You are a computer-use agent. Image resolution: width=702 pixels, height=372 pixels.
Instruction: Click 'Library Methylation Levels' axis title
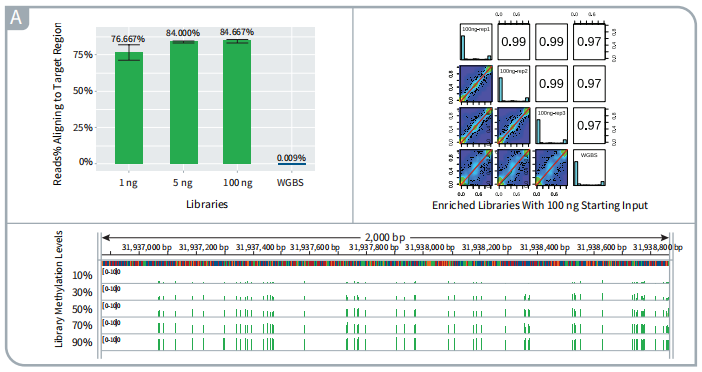coord(59,289)
